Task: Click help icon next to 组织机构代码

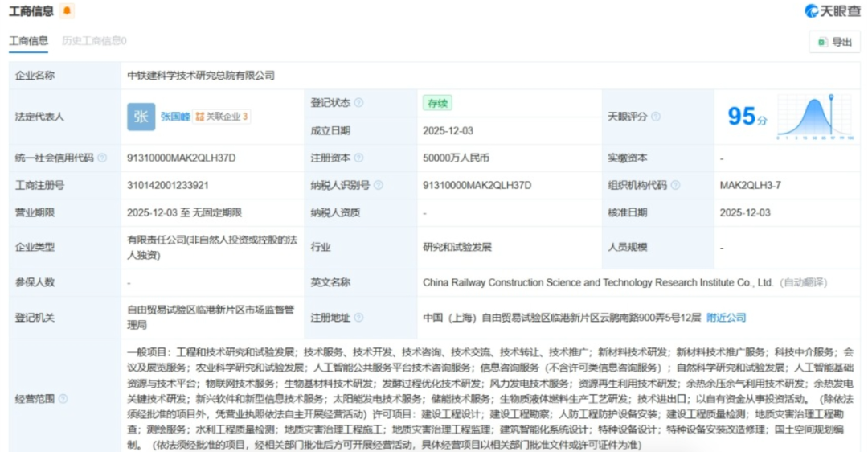Action: point(675,185)
